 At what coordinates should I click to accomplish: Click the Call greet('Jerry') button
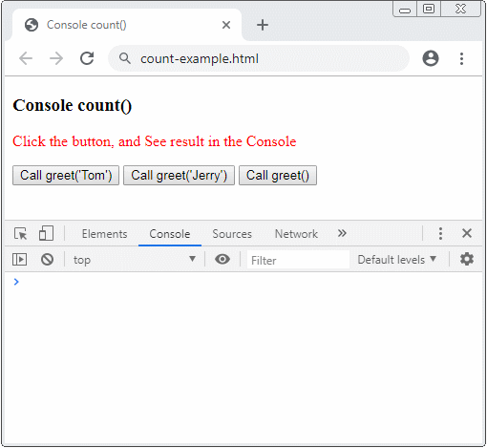click(179, 175)
